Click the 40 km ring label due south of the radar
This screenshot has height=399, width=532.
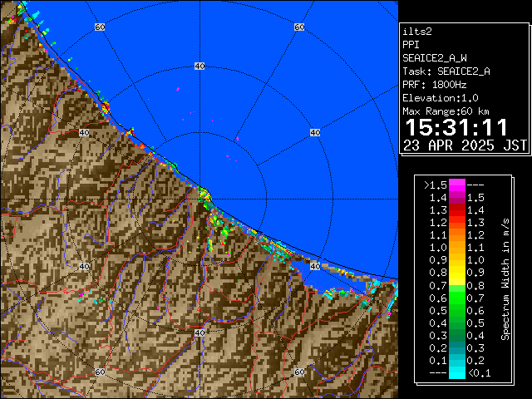[x=199, y=332]
